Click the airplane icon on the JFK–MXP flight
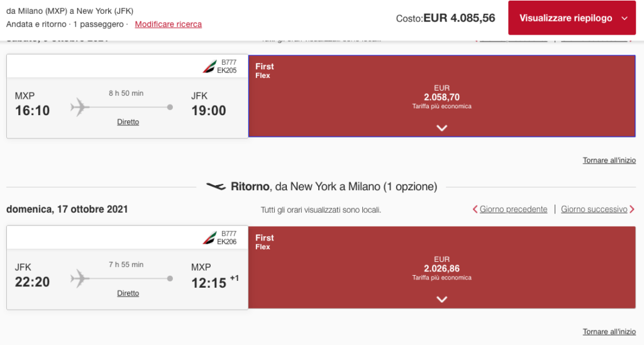 coord(80,278)
